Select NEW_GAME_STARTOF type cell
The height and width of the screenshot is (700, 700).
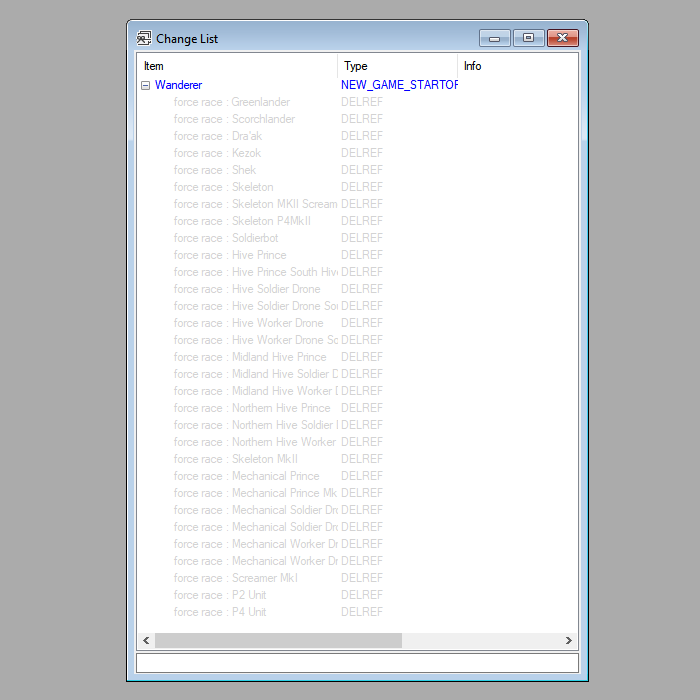[399, 85]
